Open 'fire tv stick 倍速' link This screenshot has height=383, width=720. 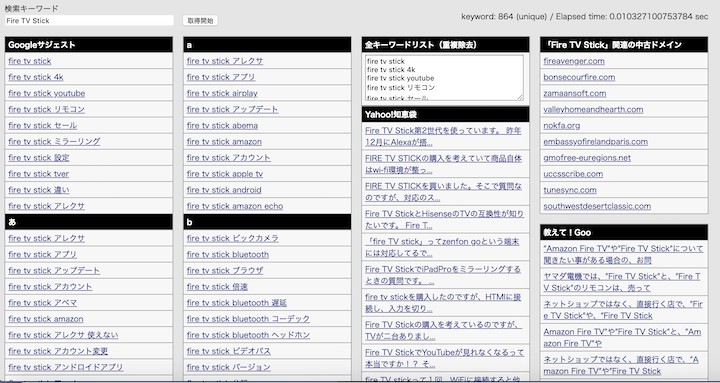pos(217,287)
